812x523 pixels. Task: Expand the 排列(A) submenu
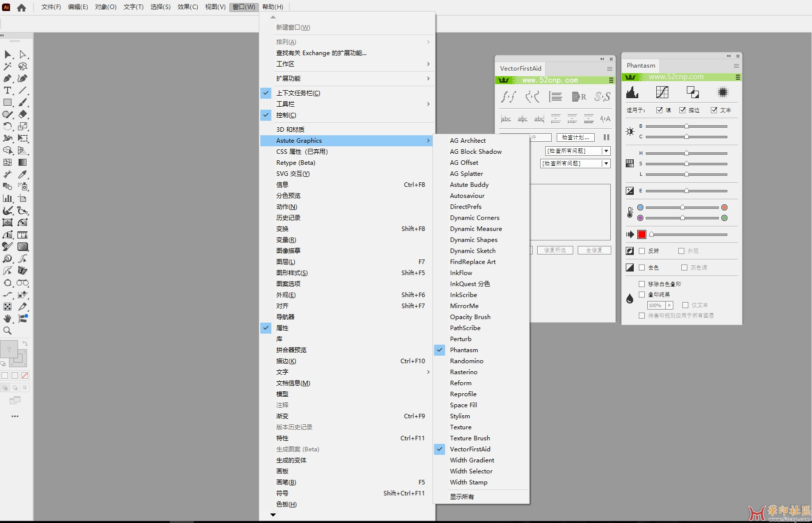(x=347, y=42)
